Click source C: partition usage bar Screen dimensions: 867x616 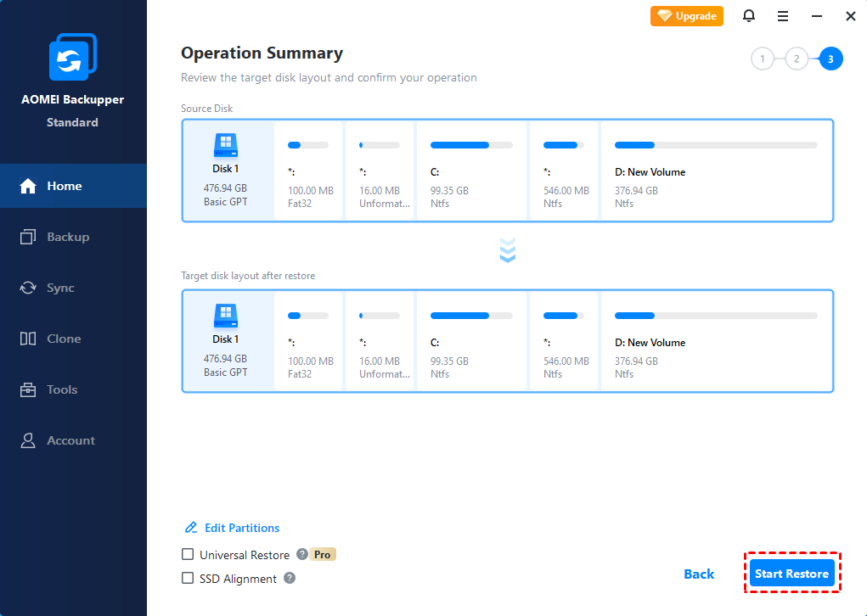471,145
